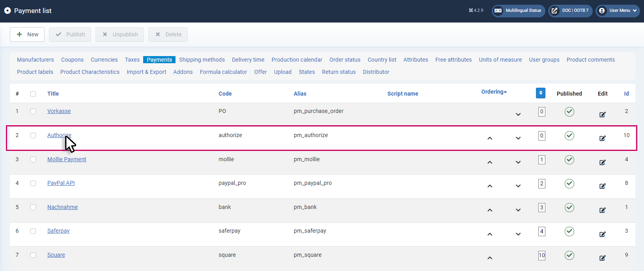Toggle published status of Saferpay
644x271 pixels.
point(569,231)
